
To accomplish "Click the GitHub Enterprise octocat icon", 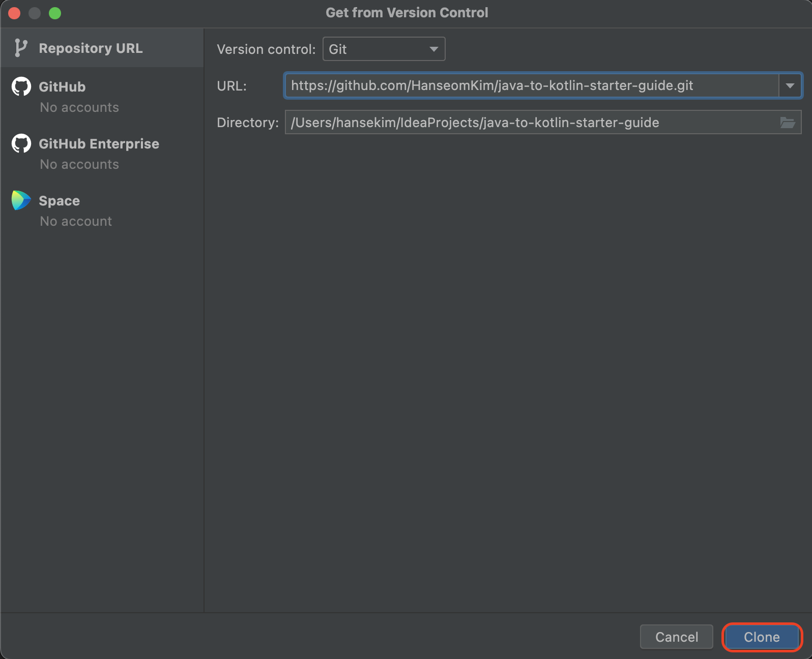I will pyautogui.click(x=21, y=143).
